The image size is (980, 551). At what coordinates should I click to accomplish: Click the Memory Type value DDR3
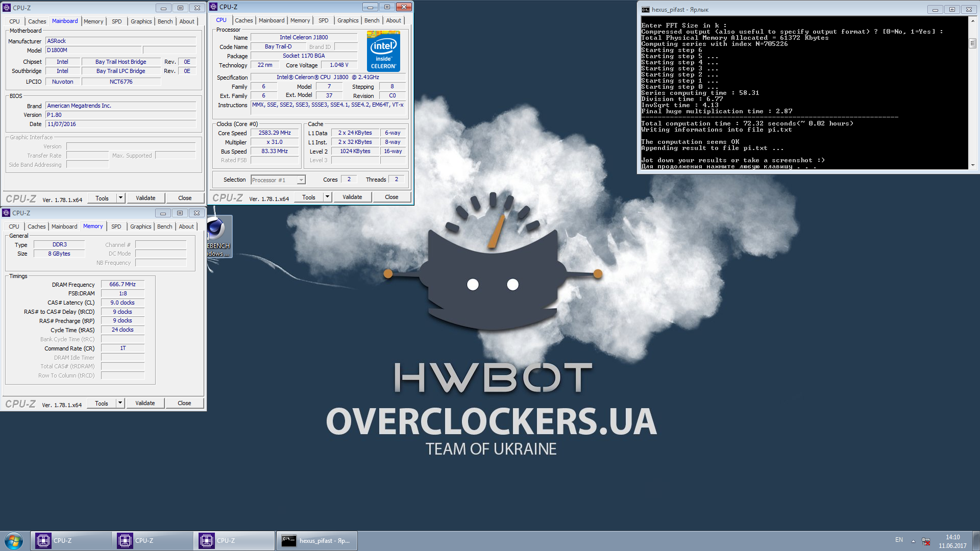[59, 244]
